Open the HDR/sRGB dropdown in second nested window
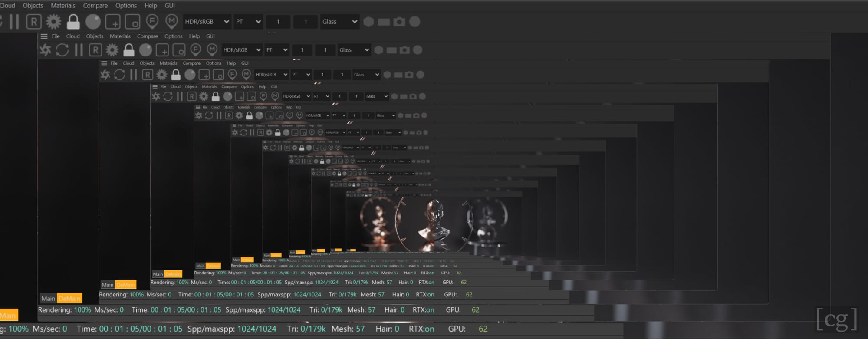Image resolution: width=868 pixels, height=339 pixels. click(242, 50)
